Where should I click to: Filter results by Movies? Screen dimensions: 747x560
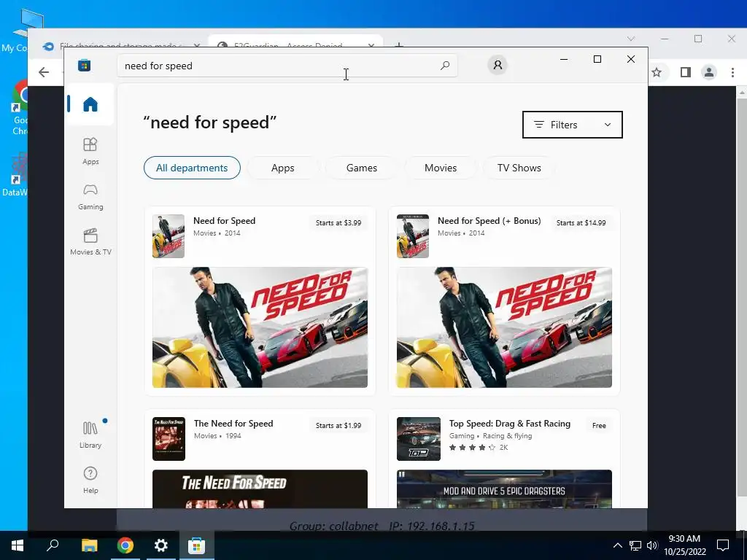441,168
